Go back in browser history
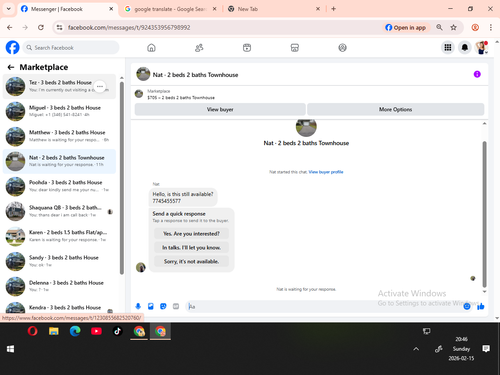This screenshot has height=375, width=500. click(10, 27)
